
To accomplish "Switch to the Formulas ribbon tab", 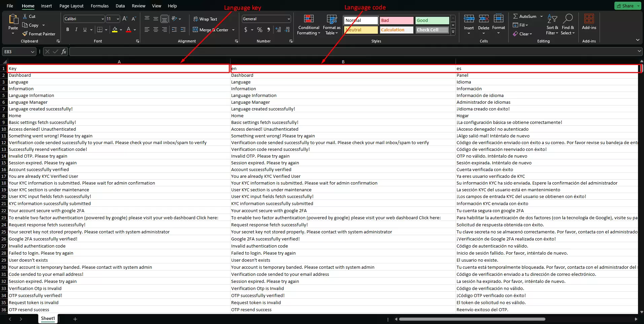I will click(x=100, y=6).
